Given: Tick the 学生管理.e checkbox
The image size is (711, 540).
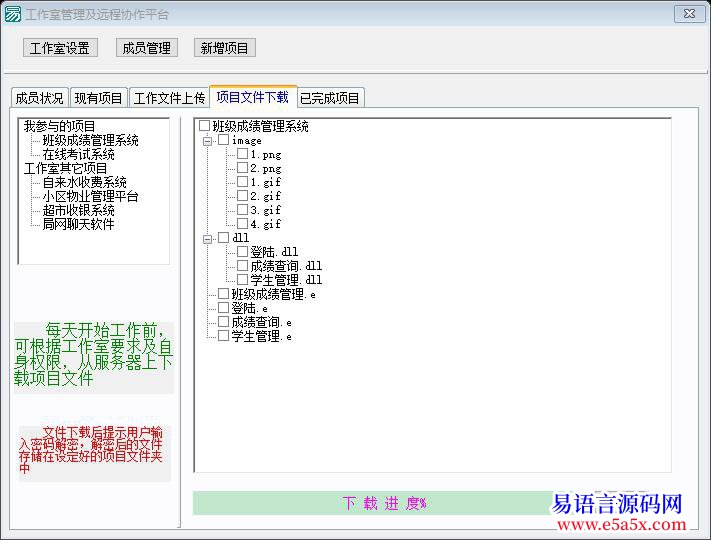Looking at the screenshot, I should pyautogui.click(x=223, y=336).
